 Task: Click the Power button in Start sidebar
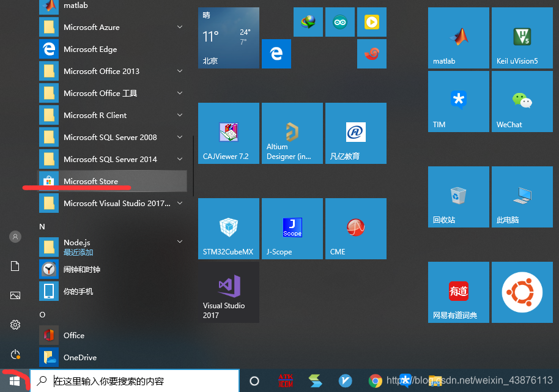coord(15,354)
